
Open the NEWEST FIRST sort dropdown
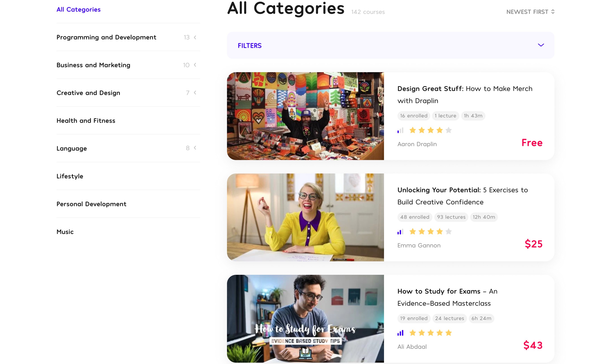point(530,12)
